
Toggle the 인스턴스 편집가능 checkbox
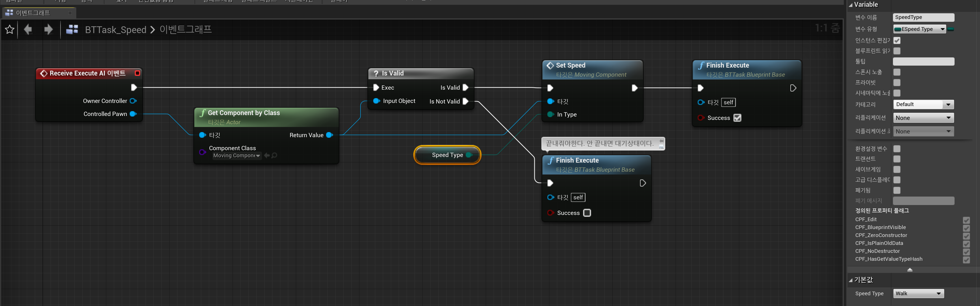pyautogui.click(x=897, y=40)
